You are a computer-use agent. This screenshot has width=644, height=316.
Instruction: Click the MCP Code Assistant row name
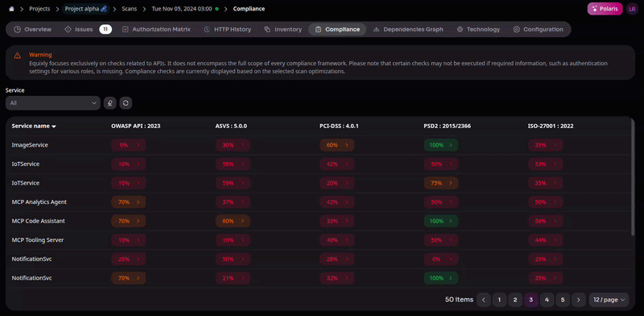point(38,221)
